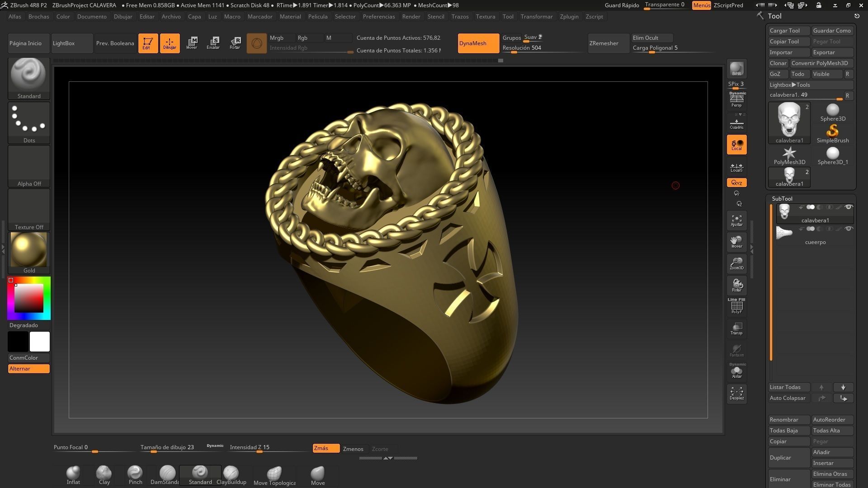Click the orange circular gizmo icon
This screenshot has height=488, width=868.
click(257, 43)
